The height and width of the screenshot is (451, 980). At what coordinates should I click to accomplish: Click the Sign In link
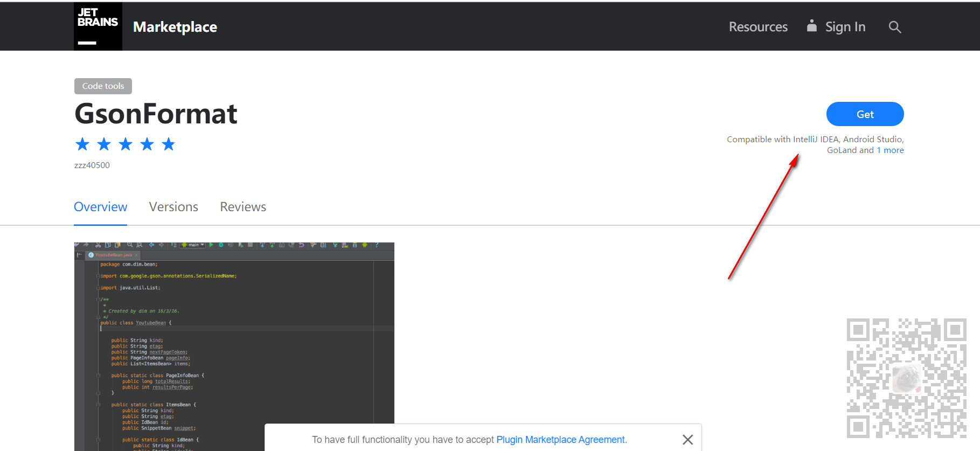845,27
